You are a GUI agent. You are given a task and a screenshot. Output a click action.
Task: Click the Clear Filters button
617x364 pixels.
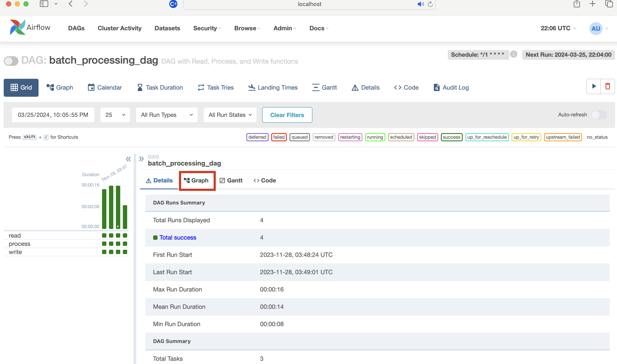(x=287, y=115)
